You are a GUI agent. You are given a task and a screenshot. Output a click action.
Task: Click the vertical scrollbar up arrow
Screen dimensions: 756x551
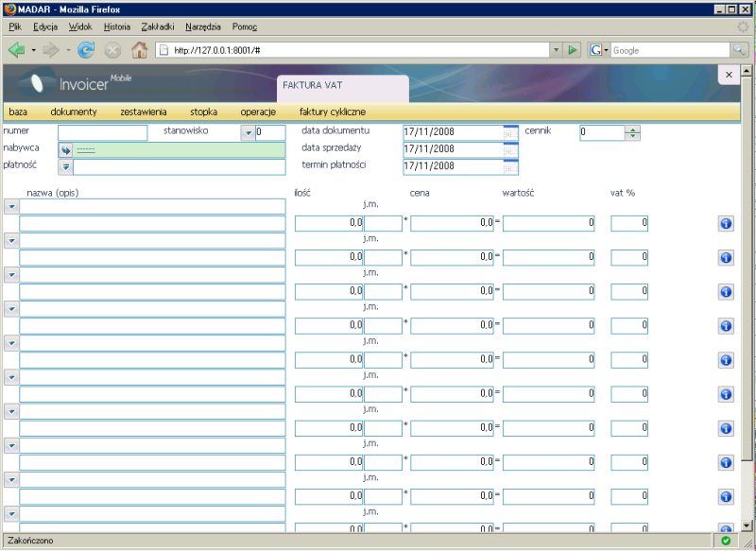pos(747,71)
